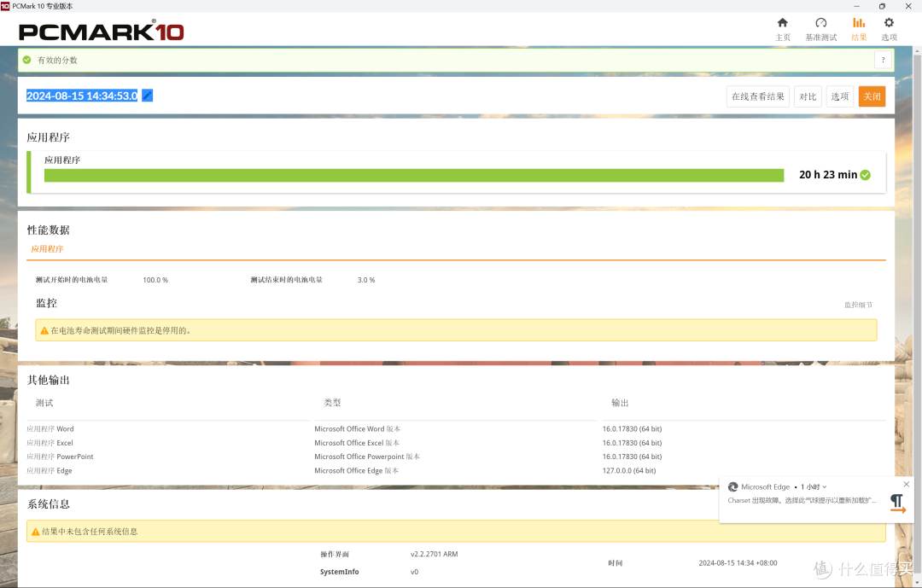Screen dimensions: 922x588
Task: Click the warning icon in the monitoring notice
Action: click(44, 330)
